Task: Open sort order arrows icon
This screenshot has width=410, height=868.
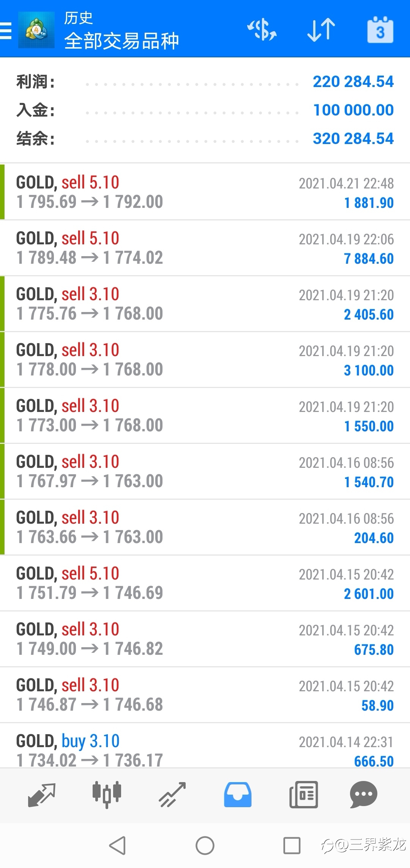Action: coord(321,30)
